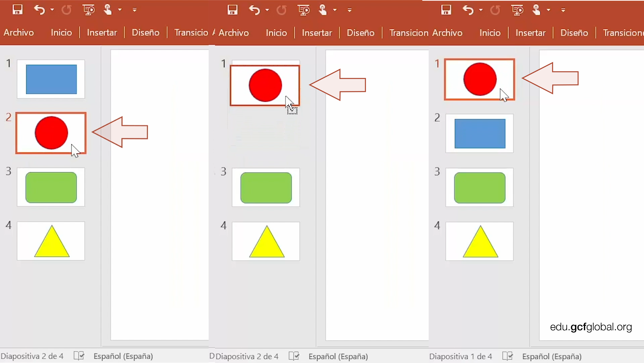The height and width of the screenshot is (363, 644).
Task: Click Save icon in right panel toolbar
Action: pyautogui.click(x=446, y=10)
